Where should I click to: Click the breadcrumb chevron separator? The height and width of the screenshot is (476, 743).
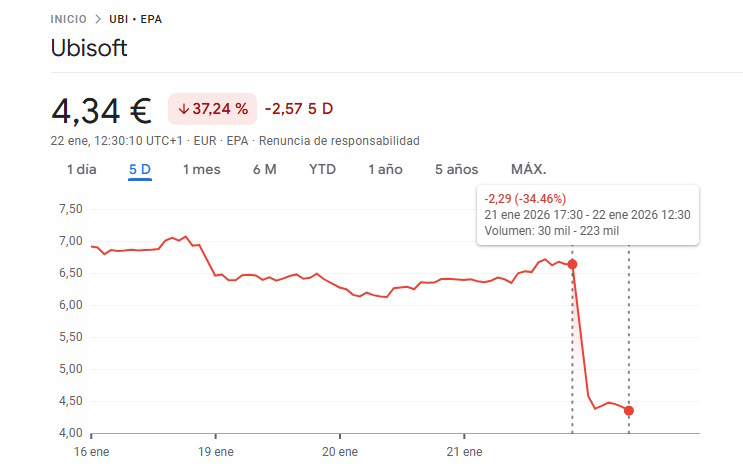98,19
